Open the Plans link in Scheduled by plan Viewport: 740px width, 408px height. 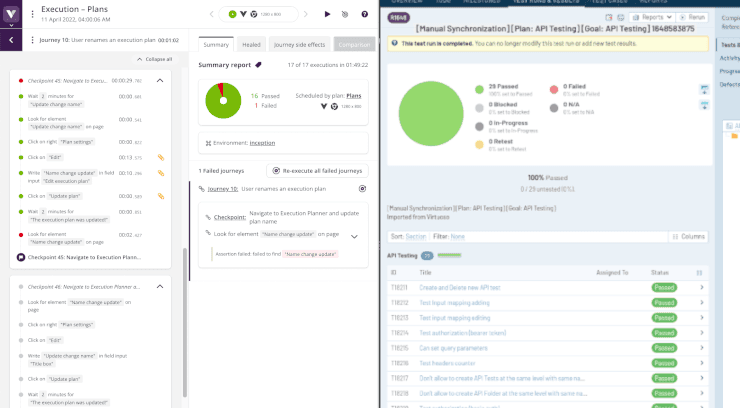(353, 96)
